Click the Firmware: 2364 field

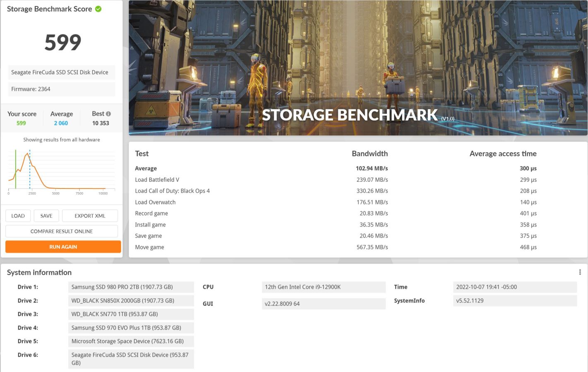click(62, 89)
